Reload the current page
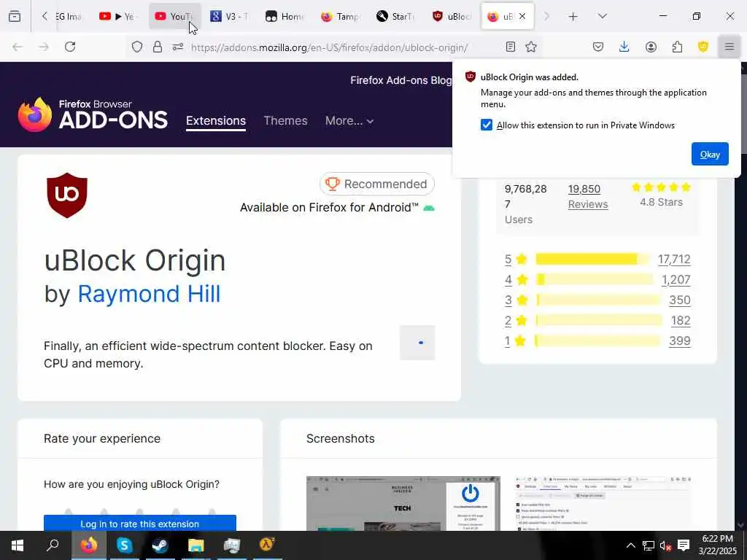 point(70,47)
